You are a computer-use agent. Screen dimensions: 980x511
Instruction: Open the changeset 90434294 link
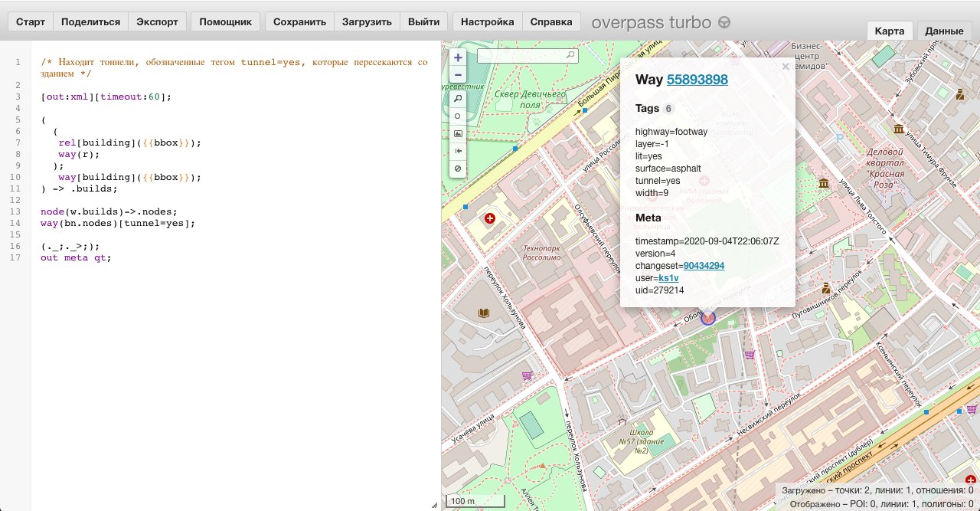704,266
